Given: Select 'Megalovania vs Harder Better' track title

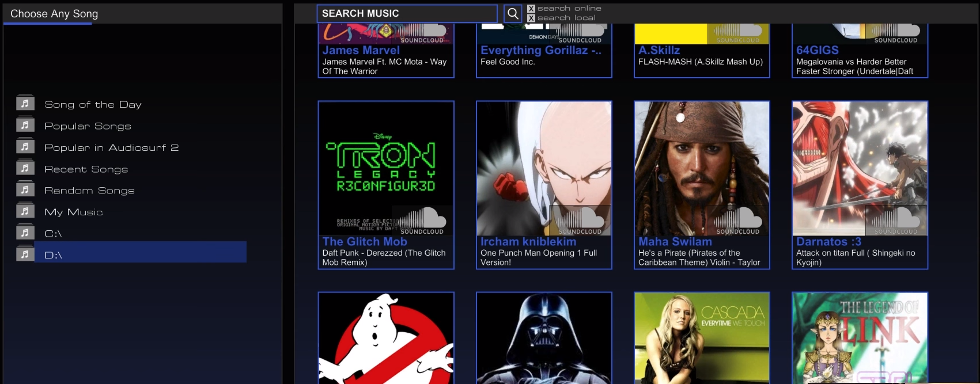Looking at the screenshot, I should [x=854, y=66].
